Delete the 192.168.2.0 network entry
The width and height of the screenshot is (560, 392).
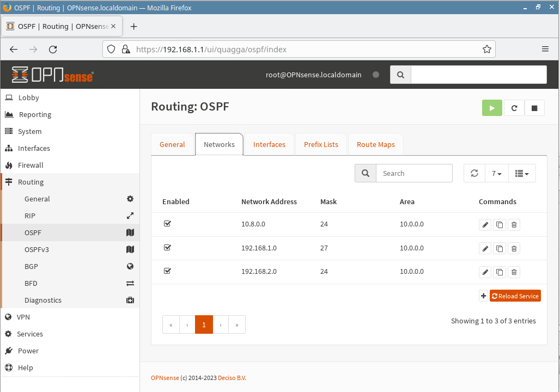[x=514, y=272]
